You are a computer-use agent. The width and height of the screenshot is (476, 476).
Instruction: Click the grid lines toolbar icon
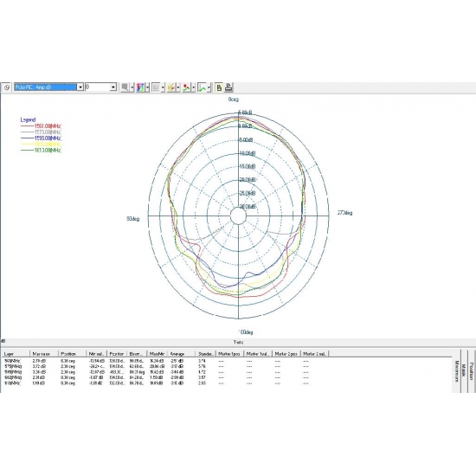point(156,87)
